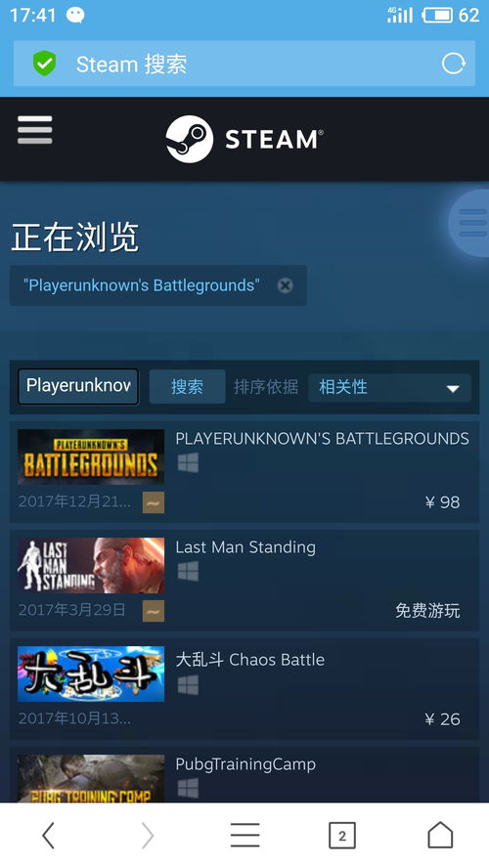Viewport: 489px width, 868px height.
Task: Click the 搜索 search button
Action: (x=187, y=386)
